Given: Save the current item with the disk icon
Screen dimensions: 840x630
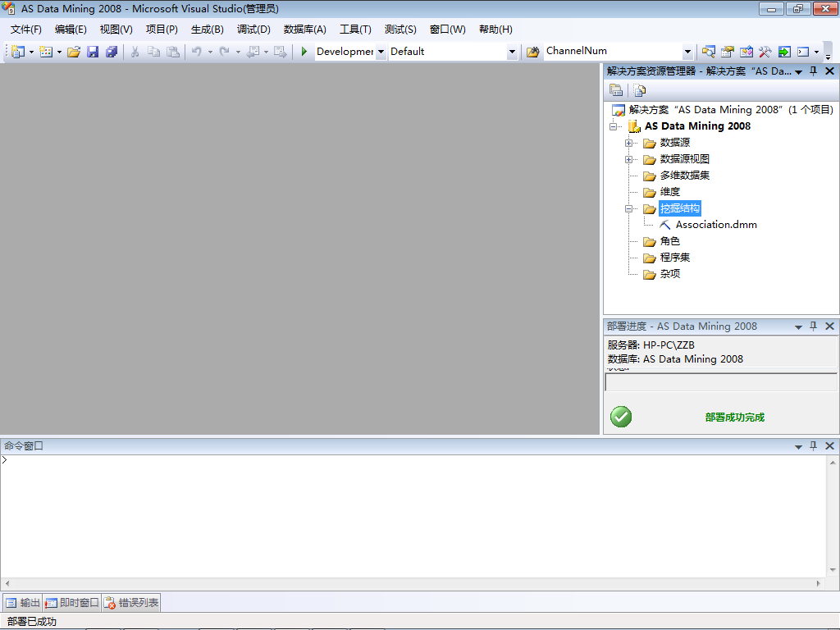Looking at the screenshot, I should pyautogui.click(x=93, y=52).
